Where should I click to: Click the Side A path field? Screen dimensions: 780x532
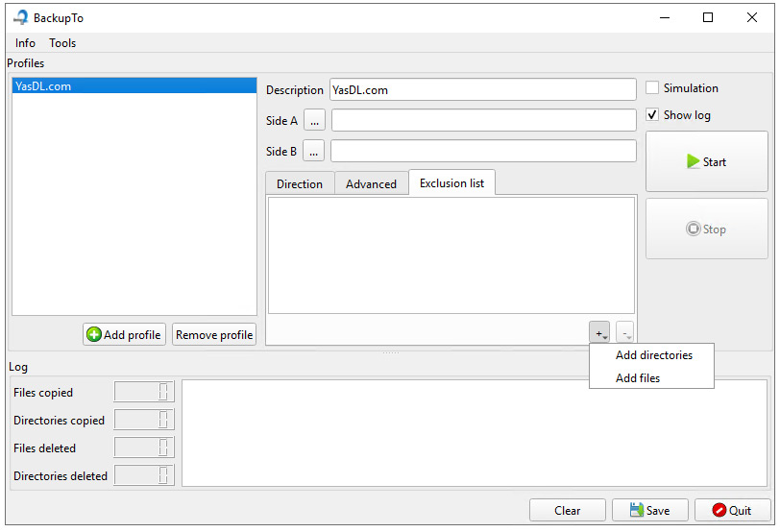click(483, 120)
